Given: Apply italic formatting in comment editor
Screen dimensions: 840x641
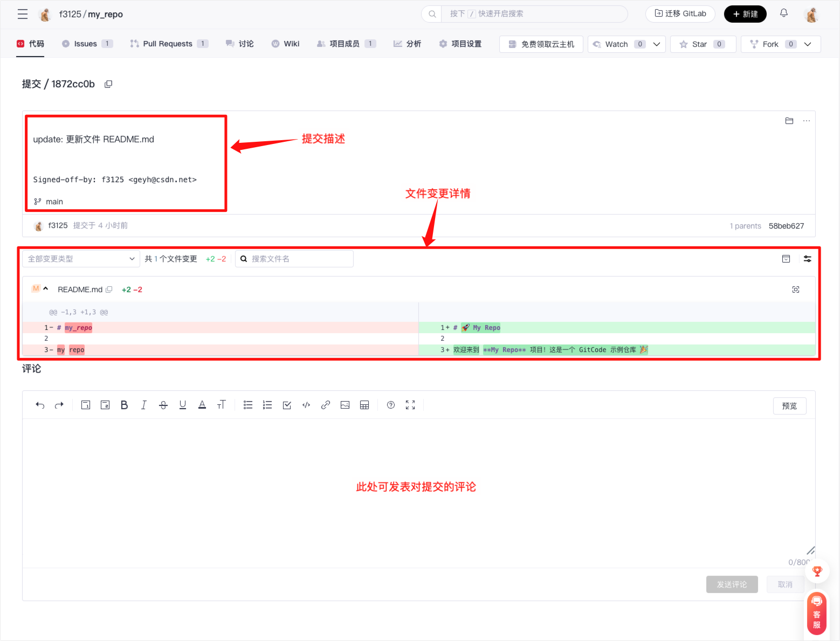Looking at the screenshot, I should 144,405.
